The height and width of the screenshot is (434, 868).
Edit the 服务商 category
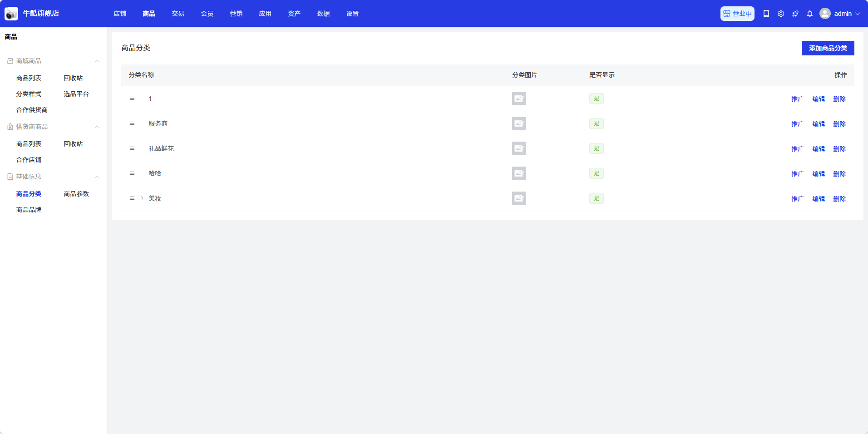[x=819, y=124]
